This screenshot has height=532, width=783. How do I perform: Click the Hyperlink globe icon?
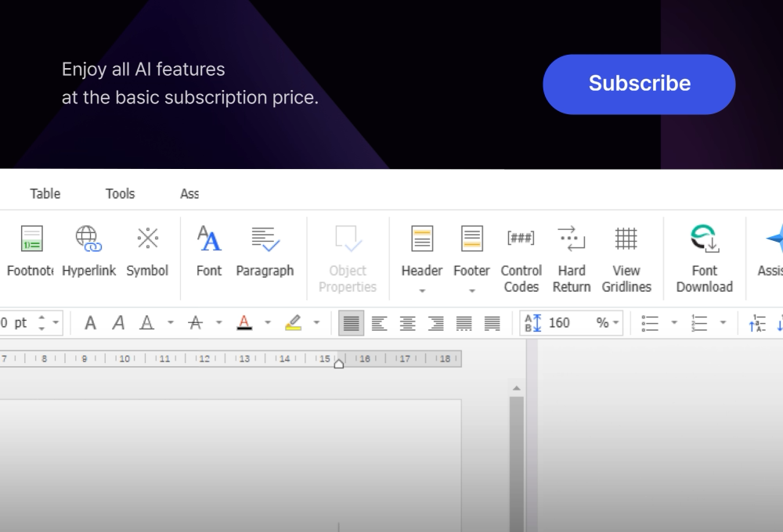[88, 239]
